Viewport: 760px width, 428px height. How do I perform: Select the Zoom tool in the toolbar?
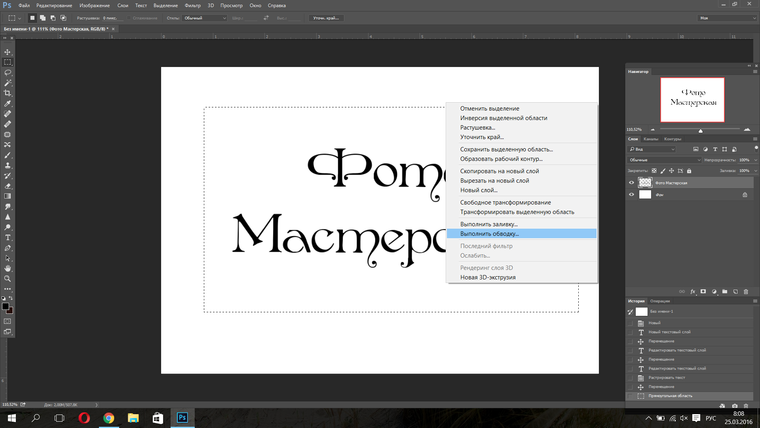[7, 279]
